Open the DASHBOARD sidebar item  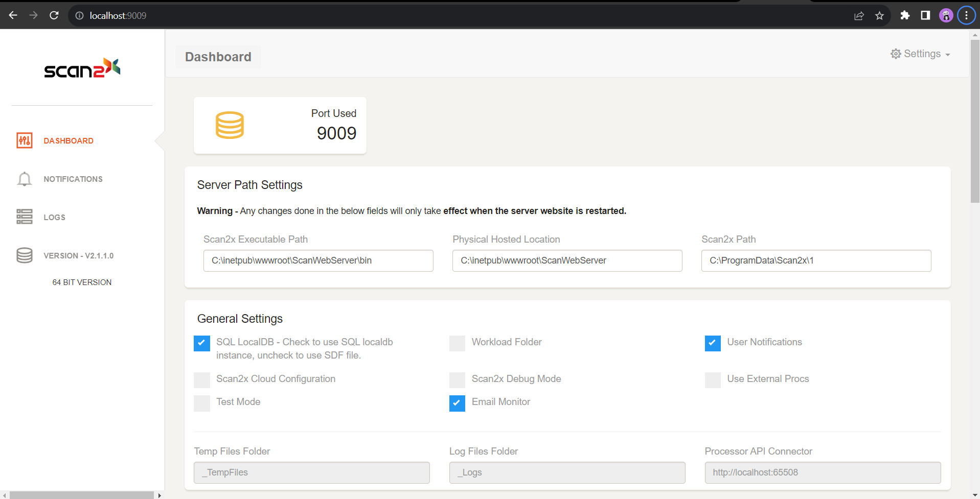point(69,140)
